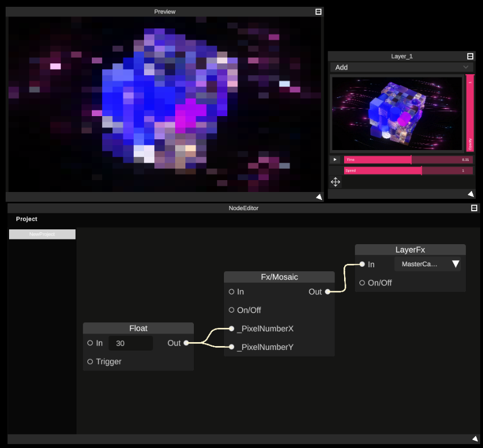Click the _PixelNumberY input port on Fx/Mosaic

[x=231, y=347]
